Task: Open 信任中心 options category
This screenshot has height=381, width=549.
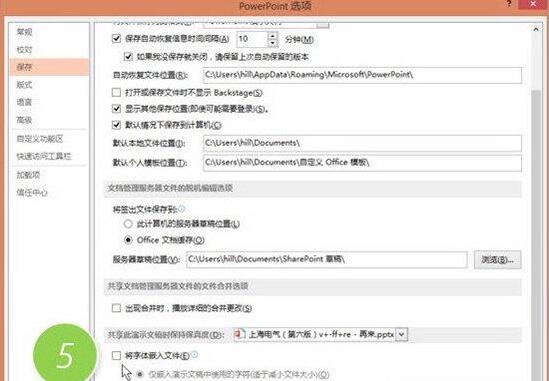Action: [x=32, y=192]
